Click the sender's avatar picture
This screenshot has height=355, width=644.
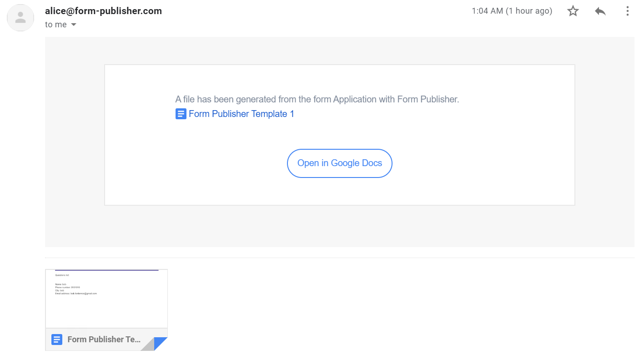pos(20,18)
